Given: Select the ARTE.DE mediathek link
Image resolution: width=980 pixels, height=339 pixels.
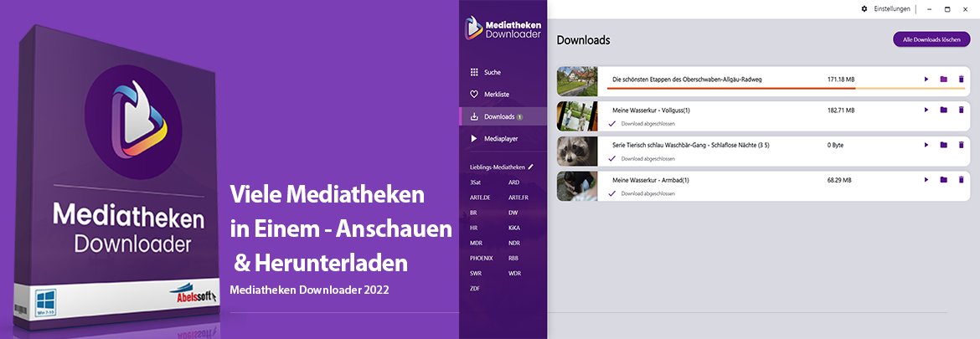Looking at the screenshot, I should pos(480,198).
